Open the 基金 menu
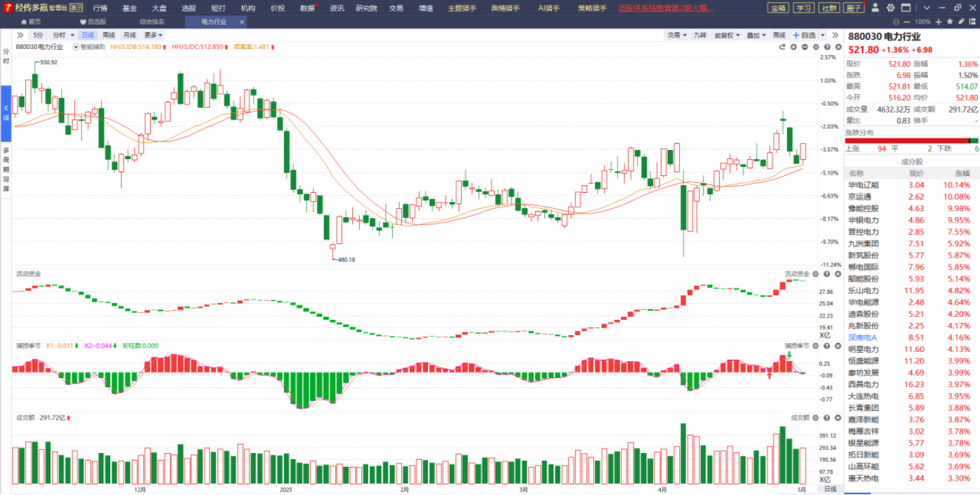The image size is (980, 495). point(130,8)
